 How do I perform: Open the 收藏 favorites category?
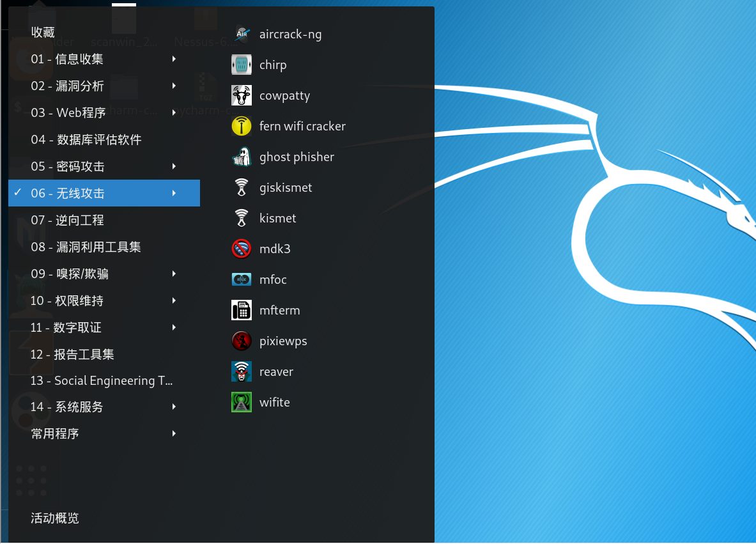pos(104,33)
